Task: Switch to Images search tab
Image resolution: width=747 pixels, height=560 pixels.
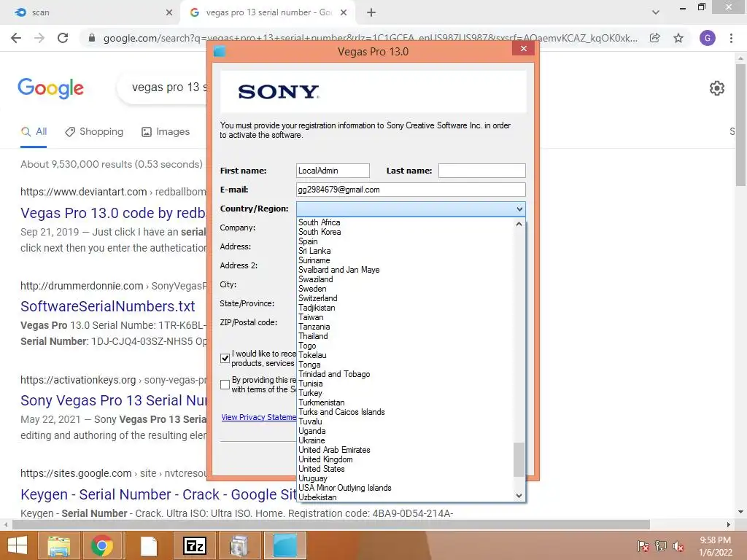Action: click(x=166, y=132)
